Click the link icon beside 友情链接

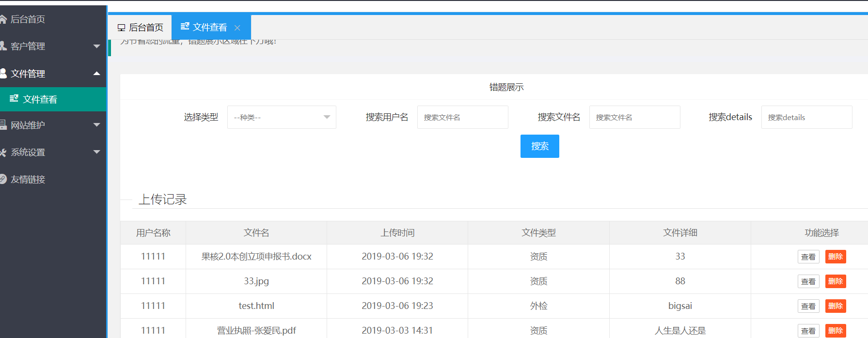tap(3, 179)
